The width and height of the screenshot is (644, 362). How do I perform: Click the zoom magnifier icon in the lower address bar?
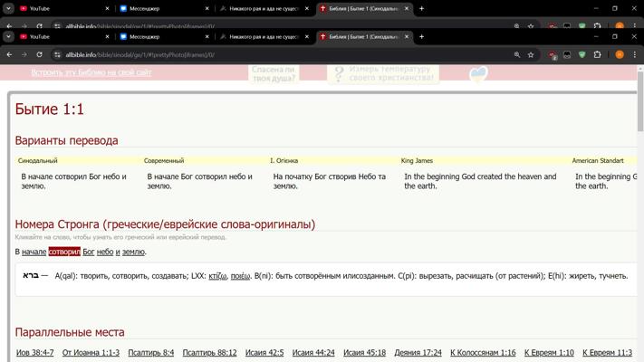pos(517,54)
